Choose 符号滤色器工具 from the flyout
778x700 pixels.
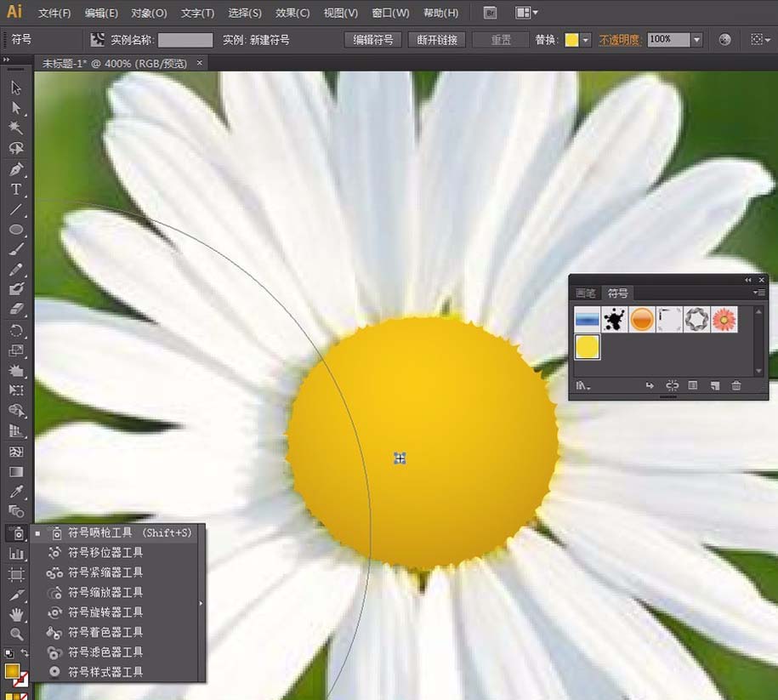[x=114, y=652]
